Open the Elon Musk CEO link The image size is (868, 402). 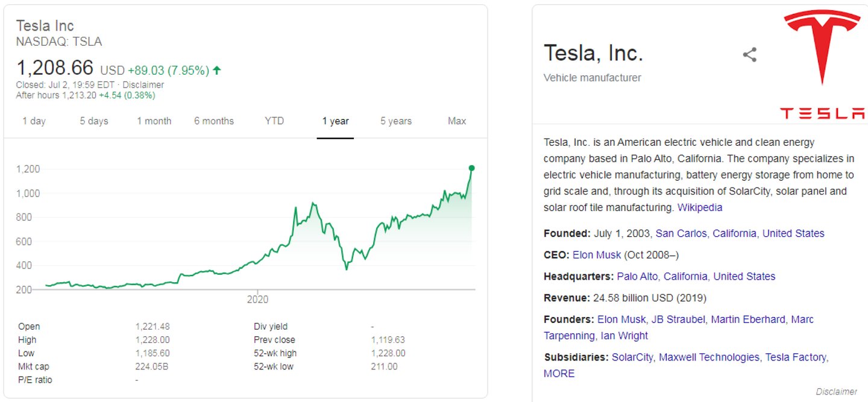point(597,255)
